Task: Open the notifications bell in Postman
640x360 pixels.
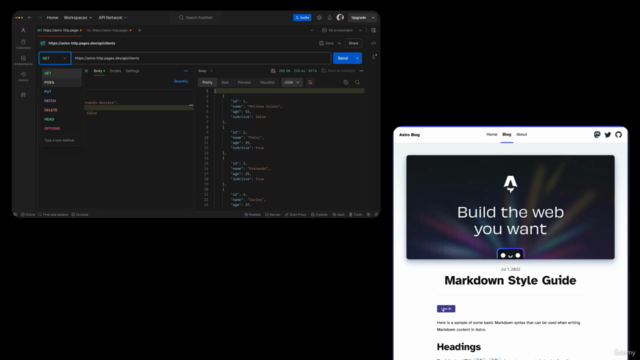Action: click(x=330, y=18)
